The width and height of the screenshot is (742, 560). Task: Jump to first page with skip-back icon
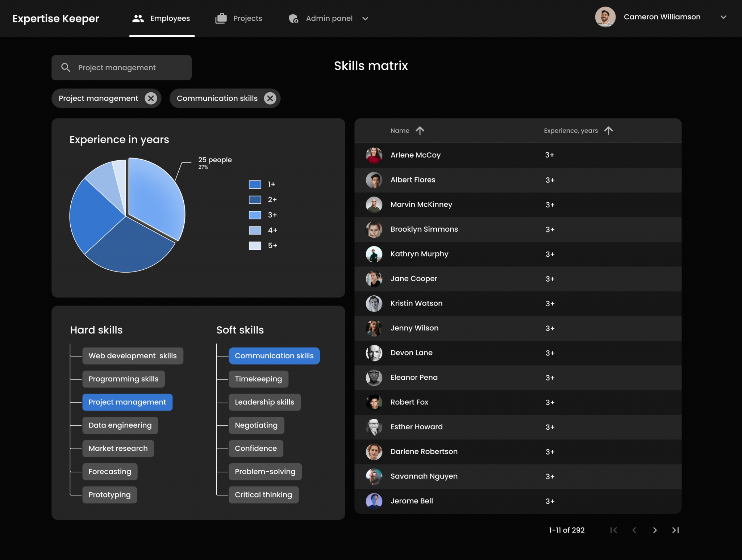coord(614,530)
